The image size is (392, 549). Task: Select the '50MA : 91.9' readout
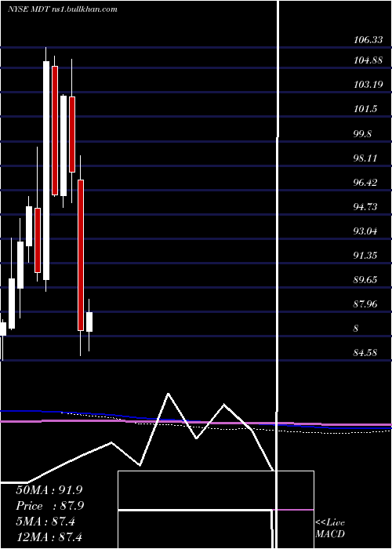coord(49,490)
